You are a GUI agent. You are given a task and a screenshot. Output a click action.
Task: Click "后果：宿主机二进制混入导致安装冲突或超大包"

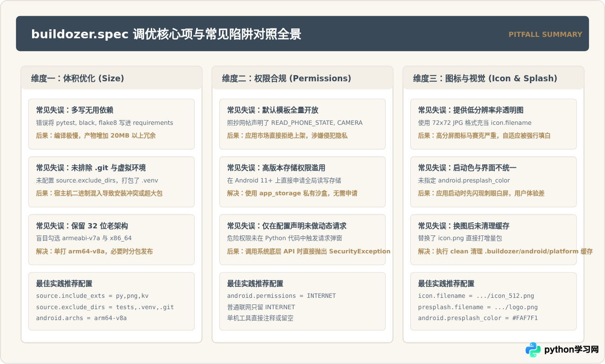99,193
